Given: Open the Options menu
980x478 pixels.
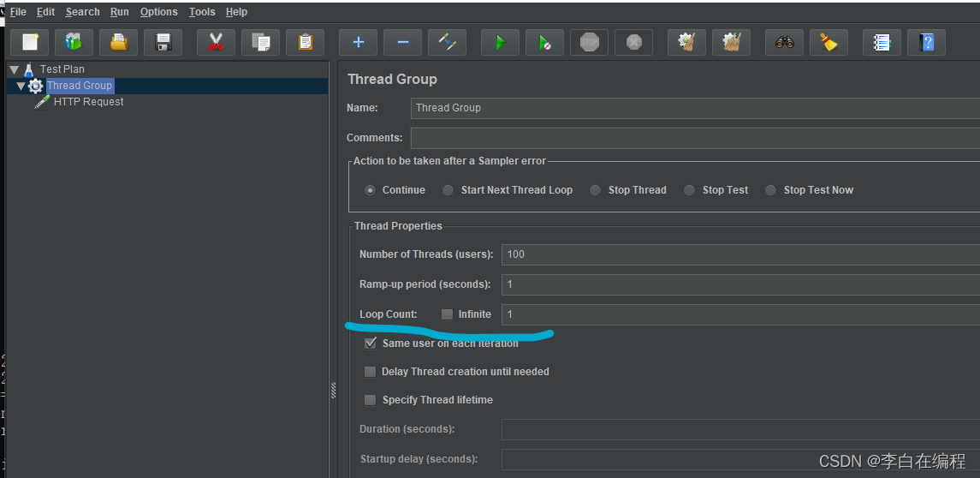Looking at the screenshot, I should 158,12.
